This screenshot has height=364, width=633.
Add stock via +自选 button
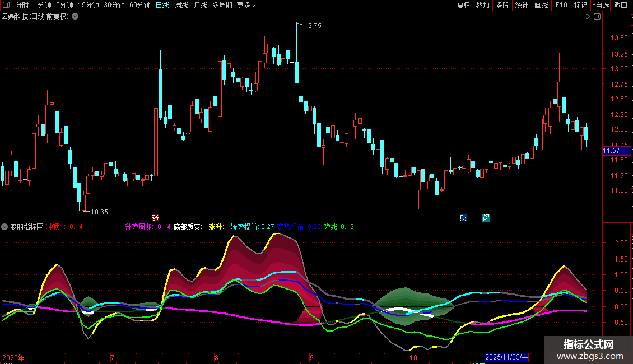pos(600,6)
